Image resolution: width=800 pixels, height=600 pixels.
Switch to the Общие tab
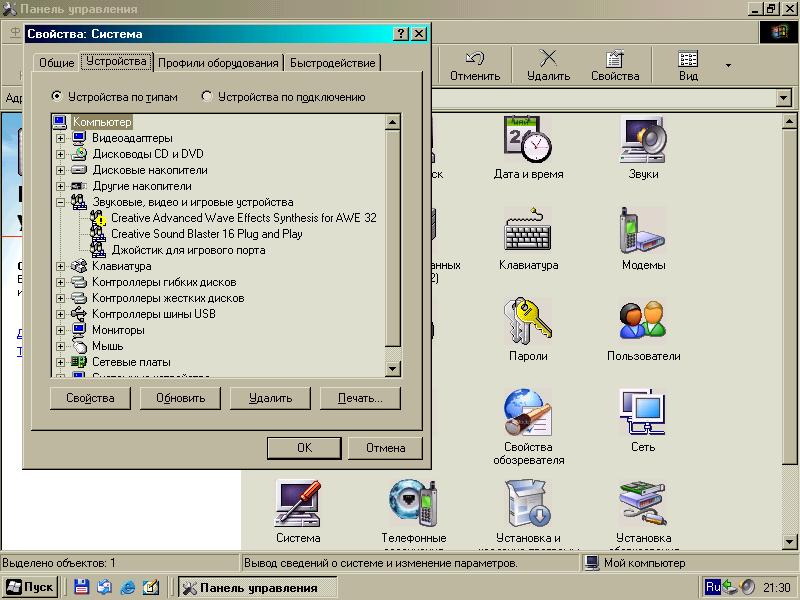pos(57,63)
